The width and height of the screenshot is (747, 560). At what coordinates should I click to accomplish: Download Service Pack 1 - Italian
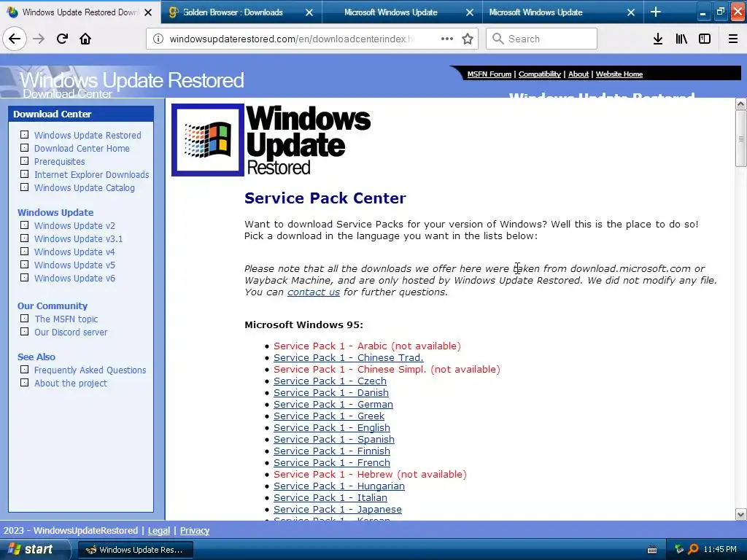330,497
